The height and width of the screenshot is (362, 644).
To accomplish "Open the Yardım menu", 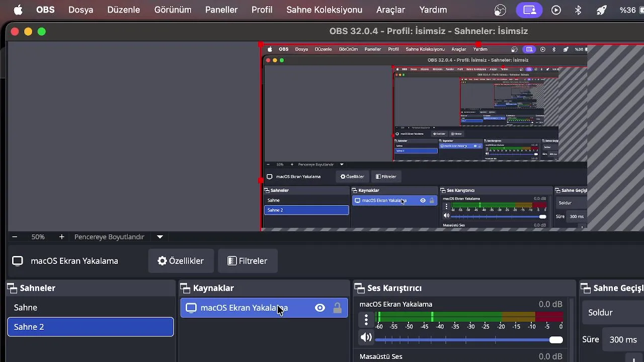I will [x=433, y=10].
